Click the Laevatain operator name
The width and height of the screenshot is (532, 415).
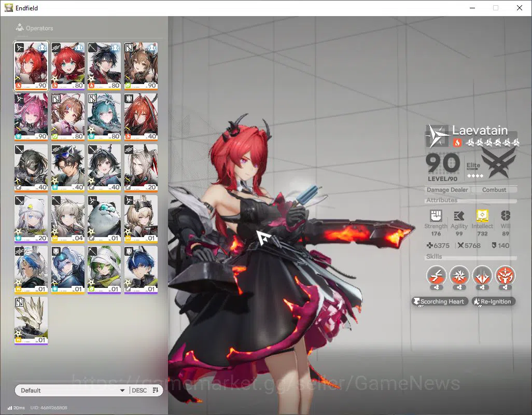click(x=480, y=130)
